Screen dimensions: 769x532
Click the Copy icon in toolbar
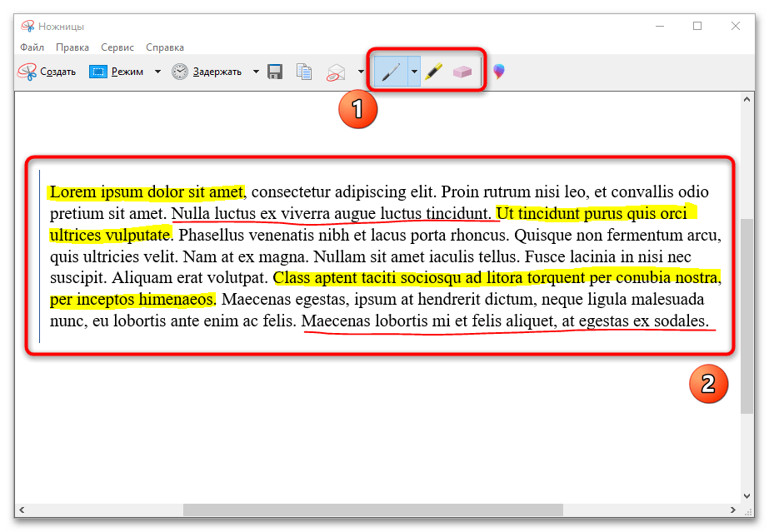click(x=305, y=72)
